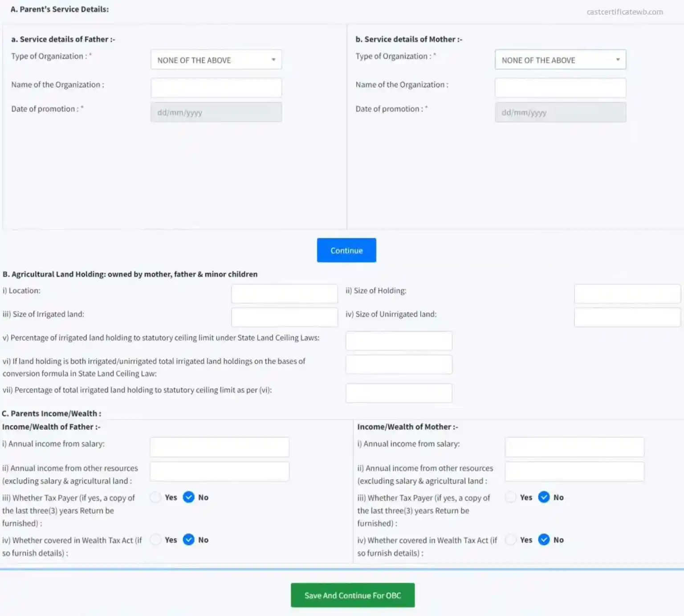This screenshot has height=616, width=684.
Task: Click the Size of Holding field
Action: click(x=627, y=294)
